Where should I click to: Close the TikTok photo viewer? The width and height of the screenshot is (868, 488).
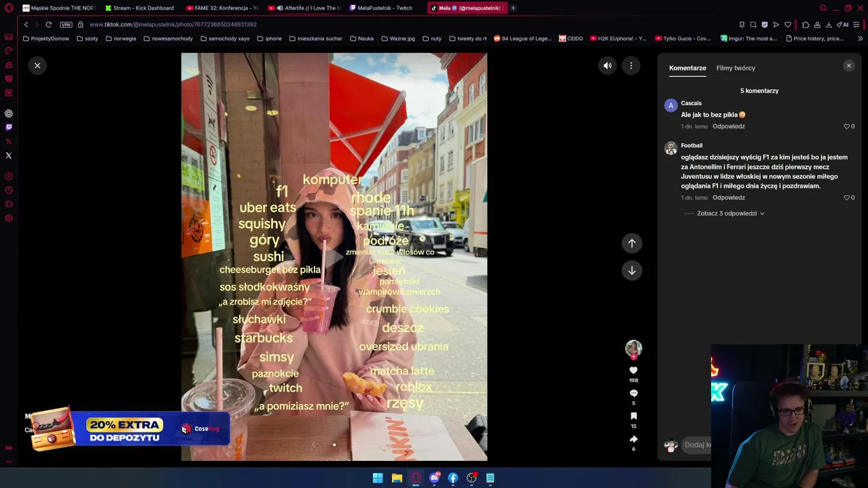[37, 66]
